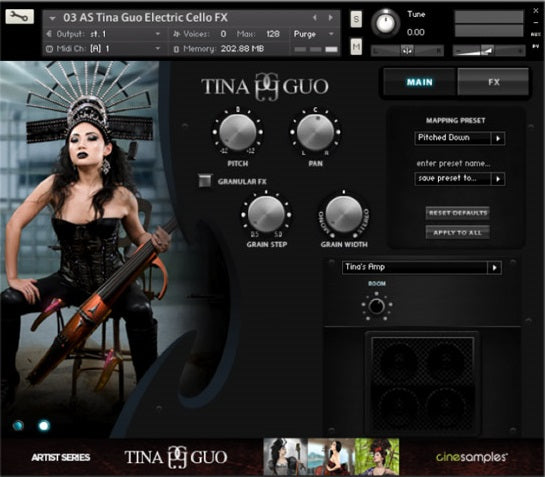Click the Tune value 0.00

click(415, 32)
